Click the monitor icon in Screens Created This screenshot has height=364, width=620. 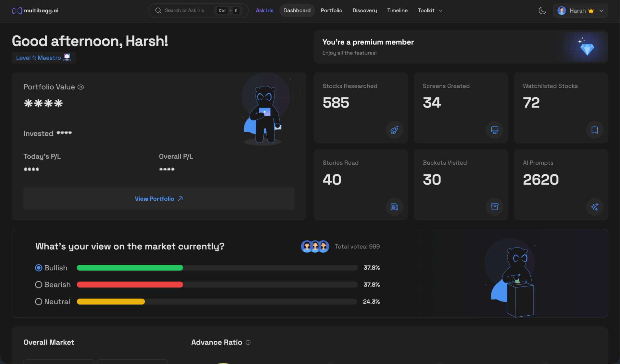pos(494,130)
